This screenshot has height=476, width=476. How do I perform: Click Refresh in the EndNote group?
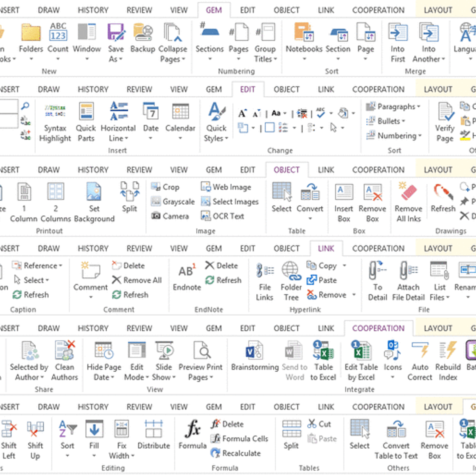[223, 280]
